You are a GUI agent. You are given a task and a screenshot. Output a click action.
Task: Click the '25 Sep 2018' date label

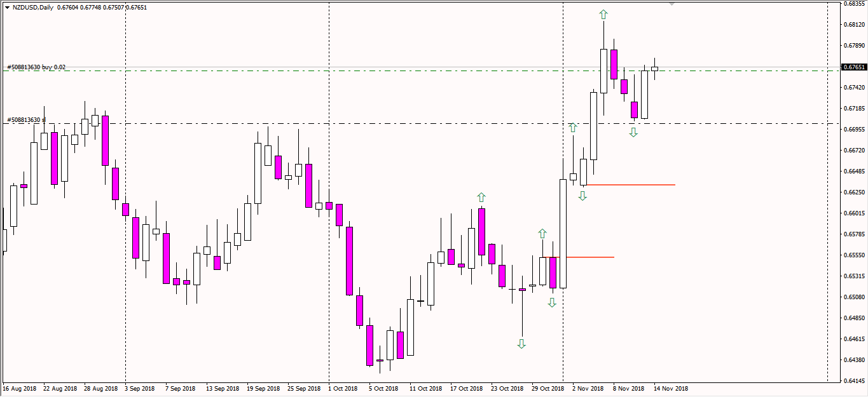click(304, 388)
